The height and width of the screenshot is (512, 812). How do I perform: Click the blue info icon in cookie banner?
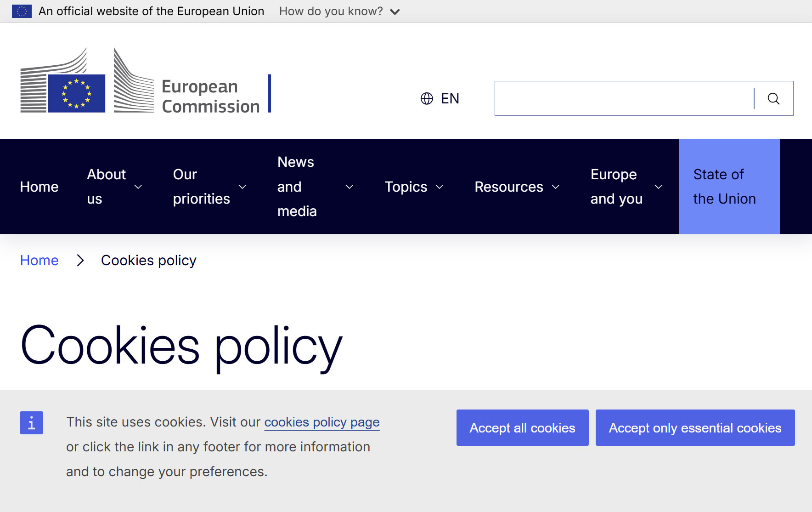[x=32, y=422]
